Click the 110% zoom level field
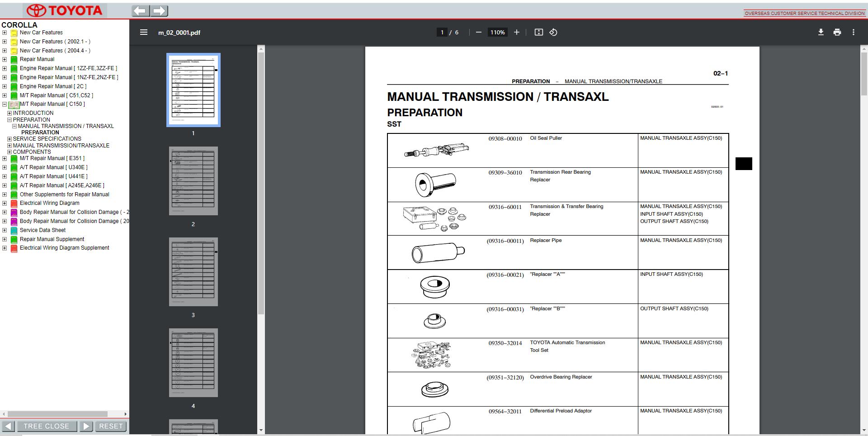Viewport: 868px width, 436px height. (497, 32)
